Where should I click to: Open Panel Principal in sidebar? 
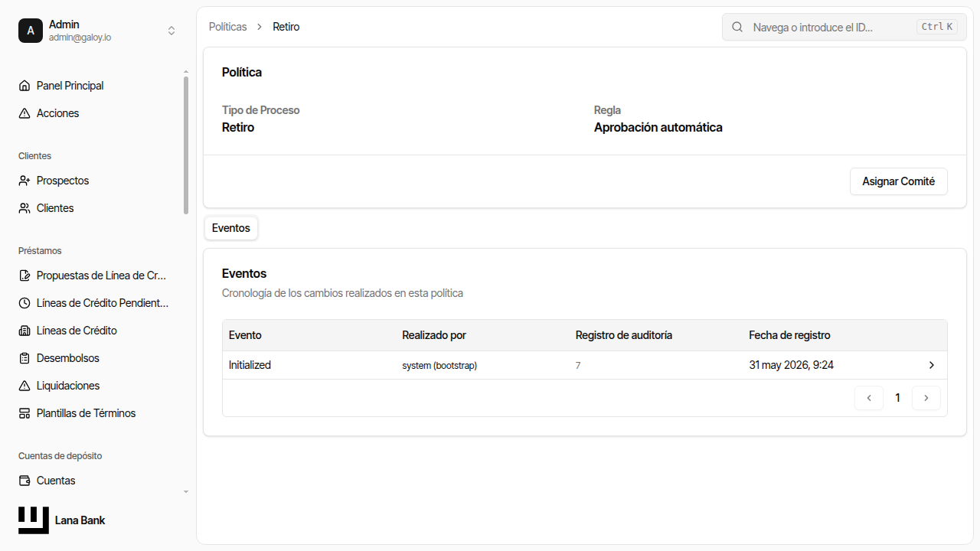(x=98, y=86)
